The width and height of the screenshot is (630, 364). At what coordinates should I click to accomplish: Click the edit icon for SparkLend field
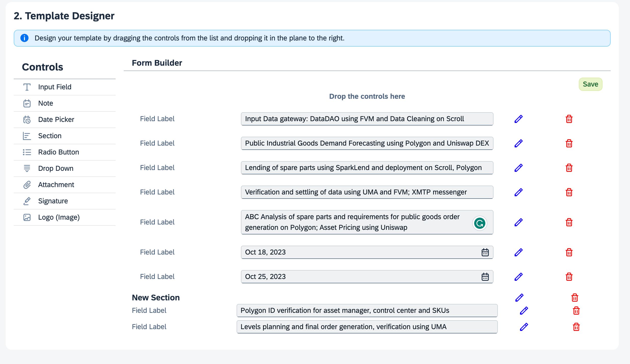tap(519, 167)
